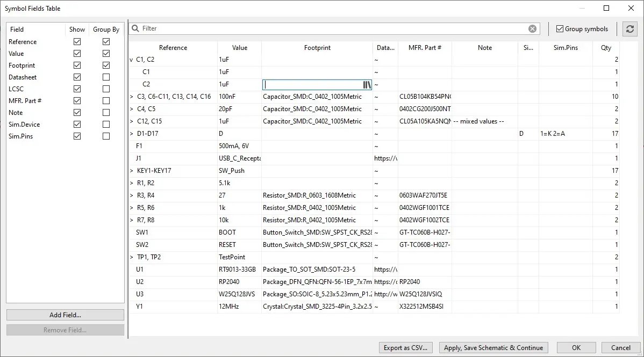The height and width of the screenshot is (357, 644).
Task: Select the Resistor_SMD:R_0603_1608Metric footprint cell
Action: 317,195
